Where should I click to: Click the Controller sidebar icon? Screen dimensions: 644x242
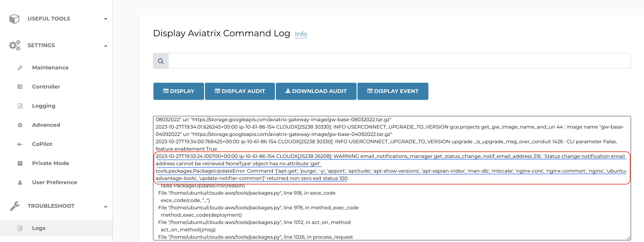click(x=20, y=87)
